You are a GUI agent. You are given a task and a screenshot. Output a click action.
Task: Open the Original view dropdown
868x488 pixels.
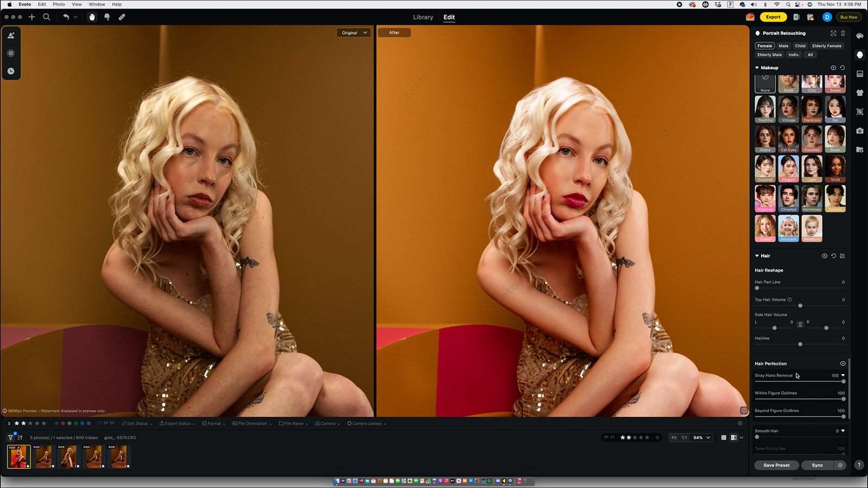pos(354,33)
